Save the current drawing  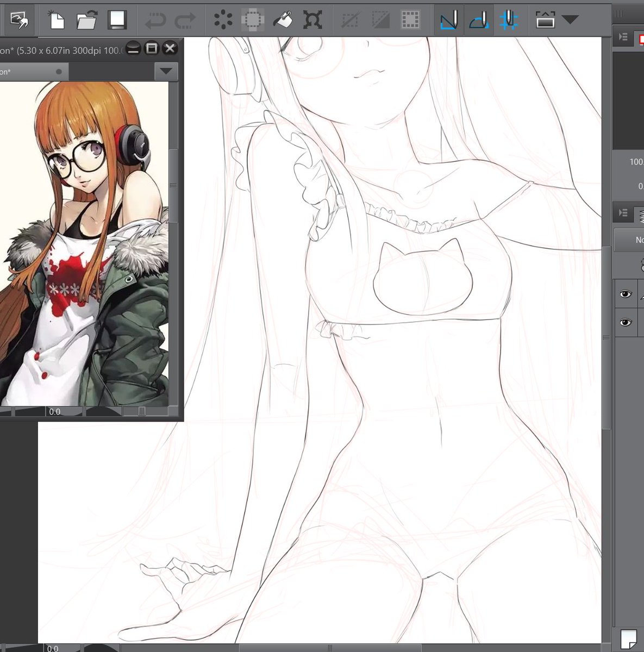[117, 20]
